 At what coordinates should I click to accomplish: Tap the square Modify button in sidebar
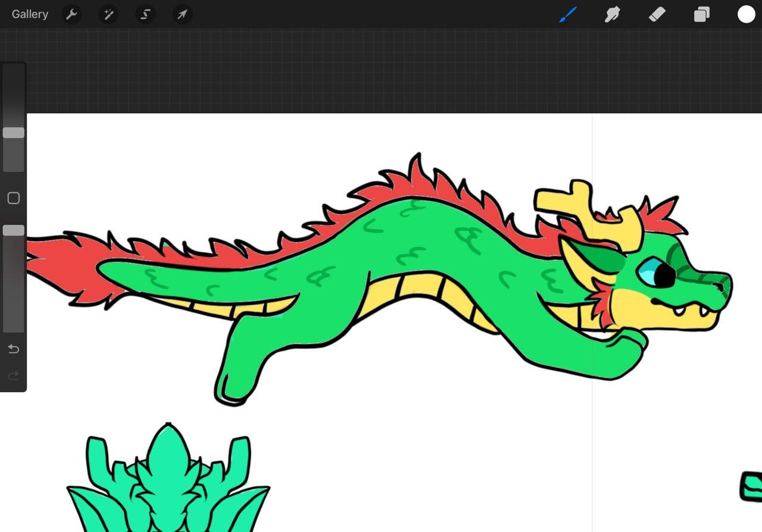coord(13,198)
